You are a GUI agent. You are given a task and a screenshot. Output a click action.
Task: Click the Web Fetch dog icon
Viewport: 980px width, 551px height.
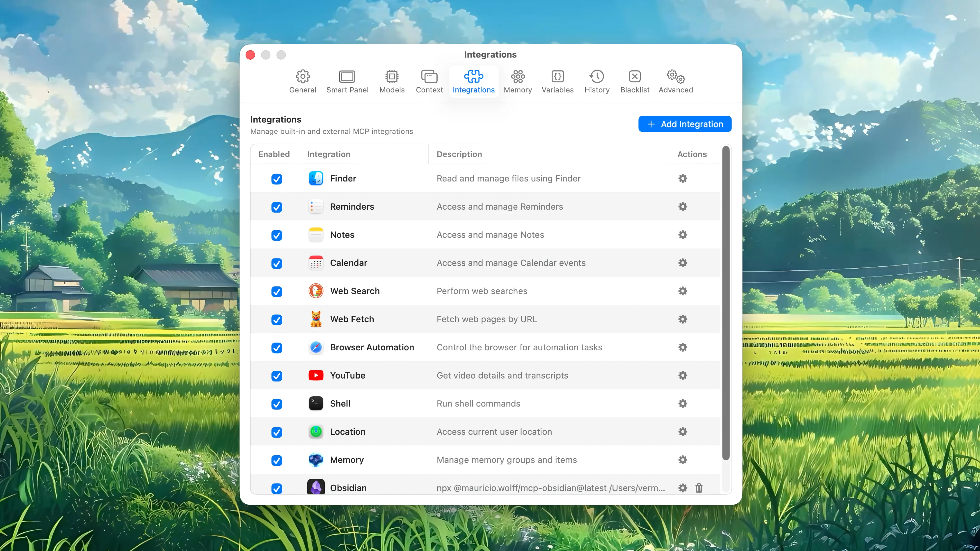click(x=316, y=319)
